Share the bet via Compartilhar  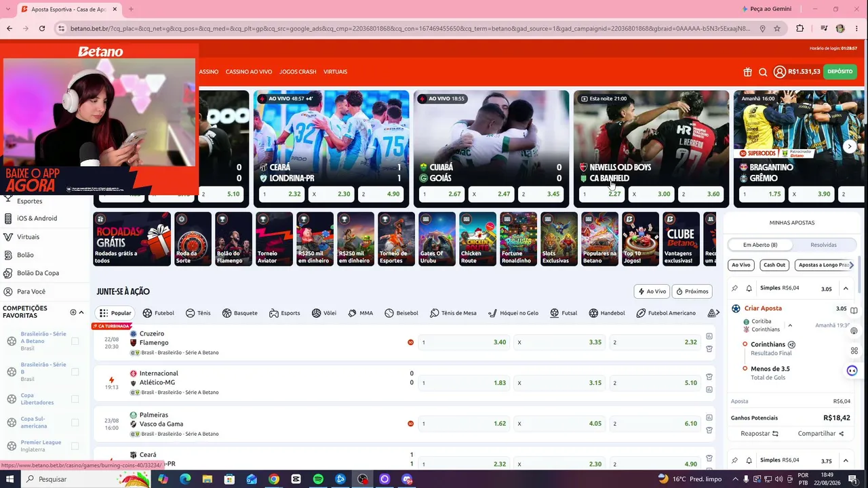coord(821,434)
